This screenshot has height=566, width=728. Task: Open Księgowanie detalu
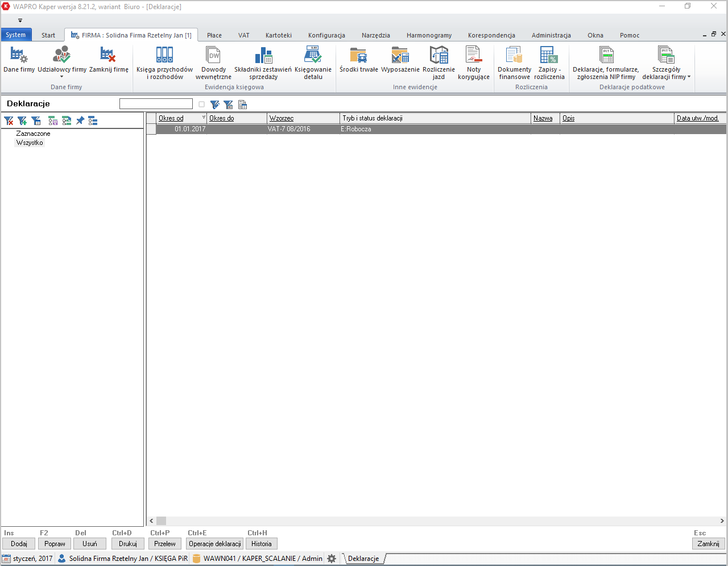click(313, 63)
